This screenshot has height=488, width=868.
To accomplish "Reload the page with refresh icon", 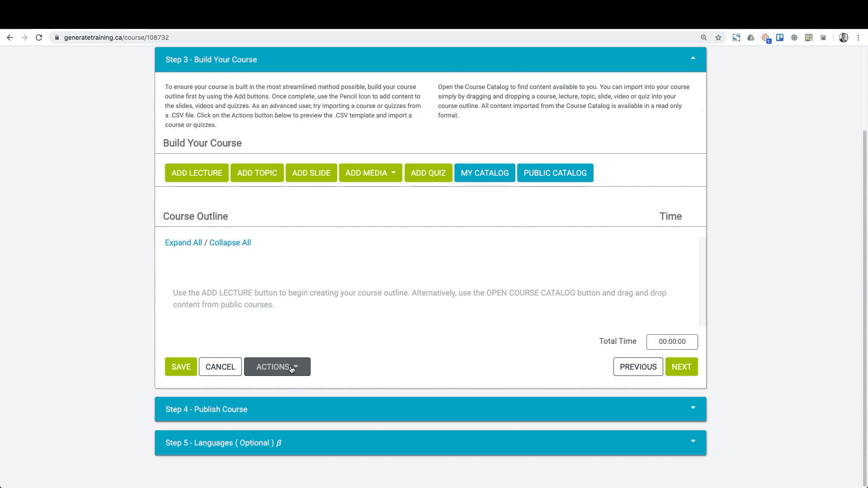I will coord(39,38).
